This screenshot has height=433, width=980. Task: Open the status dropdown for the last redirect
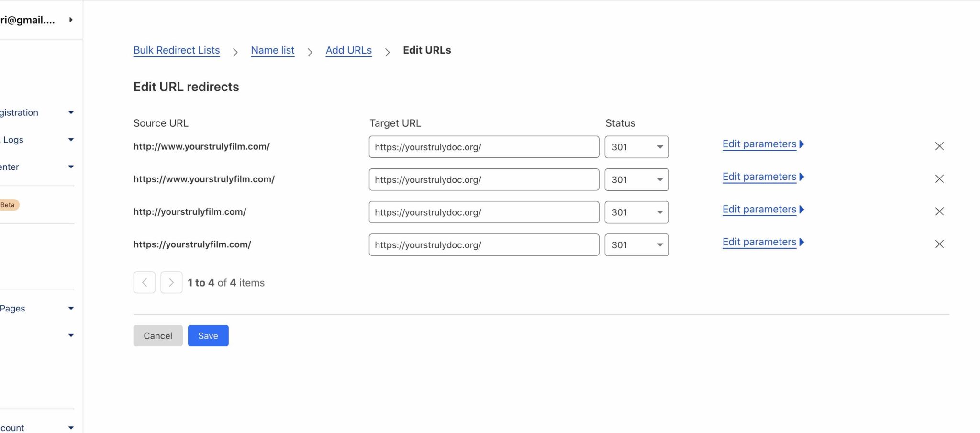[x=636, y=244]
